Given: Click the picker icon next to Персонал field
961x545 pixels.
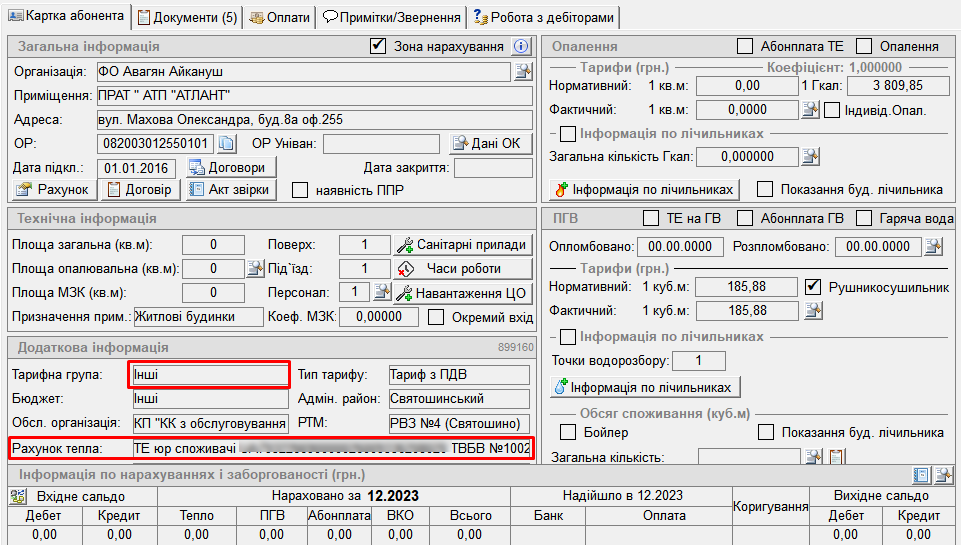Looking at the screenshot, I should [381, 292].
